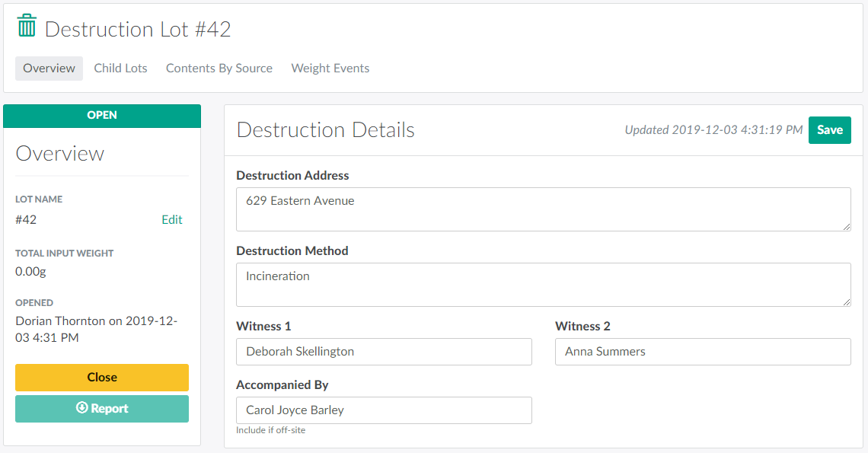The height and width of the screenshot is (453, 868).
Task: Click the trash can icon in header
Action: pos(27,26)
